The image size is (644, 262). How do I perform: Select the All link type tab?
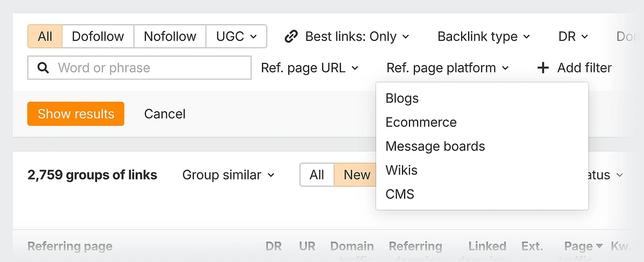pos(45,37)
